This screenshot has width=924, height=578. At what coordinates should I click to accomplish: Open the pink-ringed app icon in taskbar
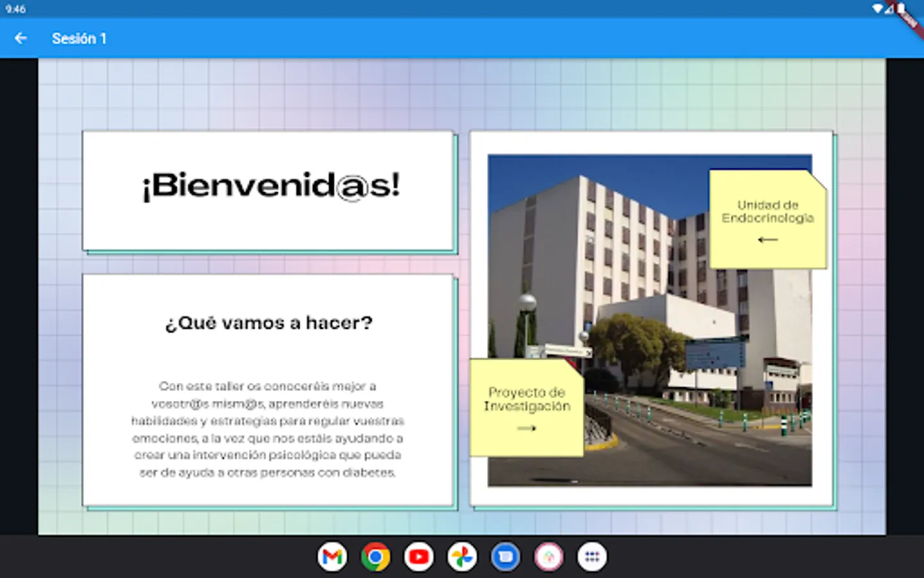coord(549,557)
